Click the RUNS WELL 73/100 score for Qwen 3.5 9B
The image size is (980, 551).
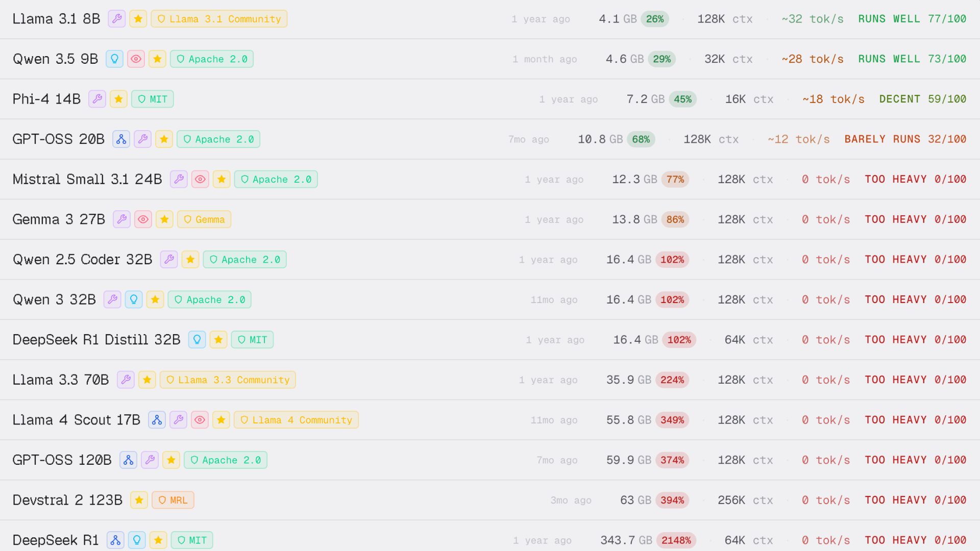click(x=912, y=59)
